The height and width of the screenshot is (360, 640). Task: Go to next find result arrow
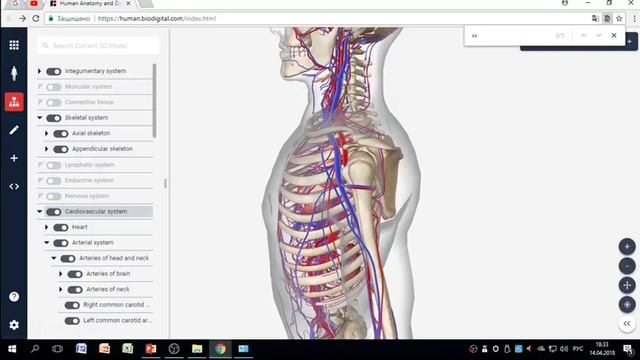pos(599,36)
